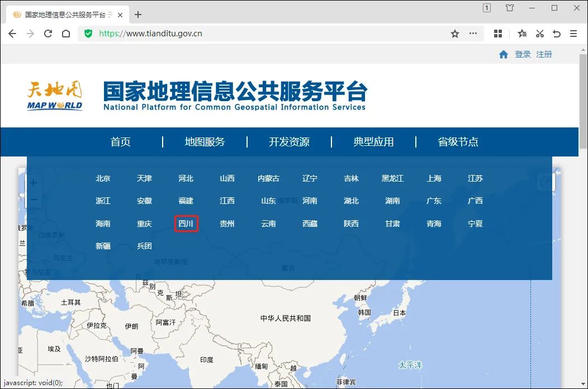This screenshot has width=588, height=389.
Task: Select the 兵团 node
Action: tap(144, 246)
